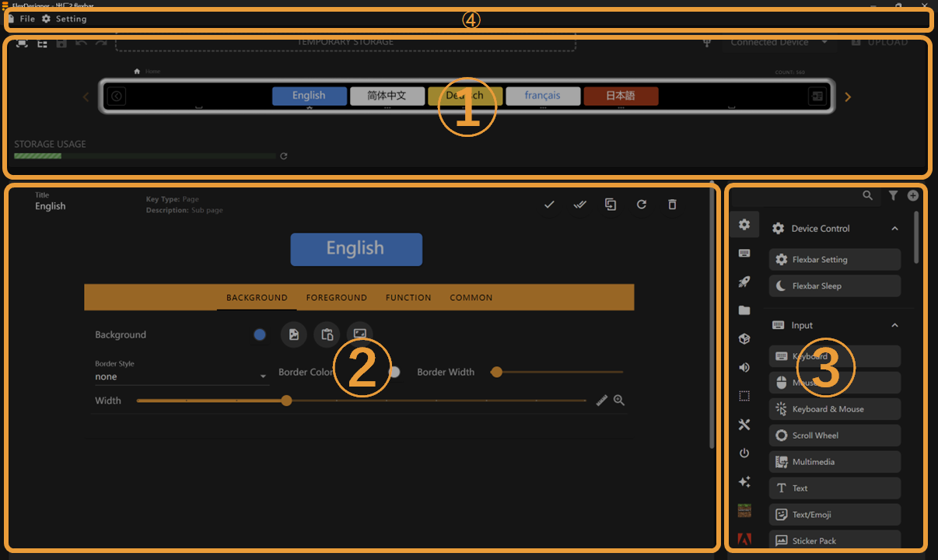Collapse the Input section

(894, 326)
